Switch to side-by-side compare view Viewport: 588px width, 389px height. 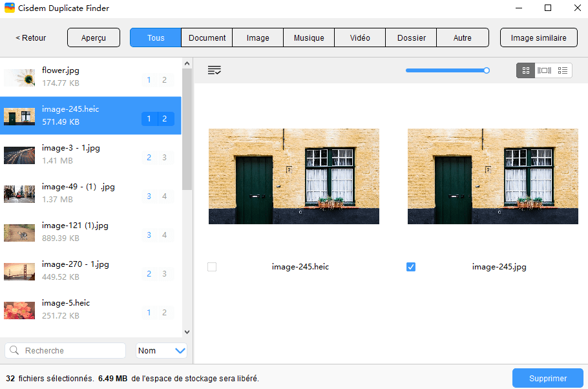click(544, 70)
